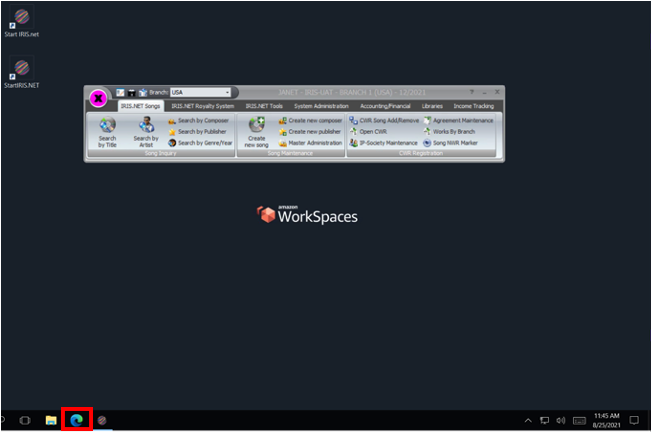651x432 pixels.
Task: Open File Explorer from the taskbar
Action: coord(51,420)
